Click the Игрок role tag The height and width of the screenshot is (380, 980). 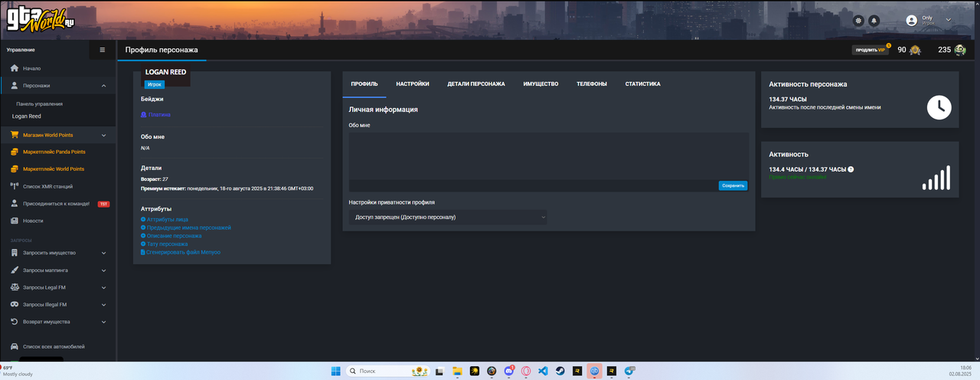(155, 84)
